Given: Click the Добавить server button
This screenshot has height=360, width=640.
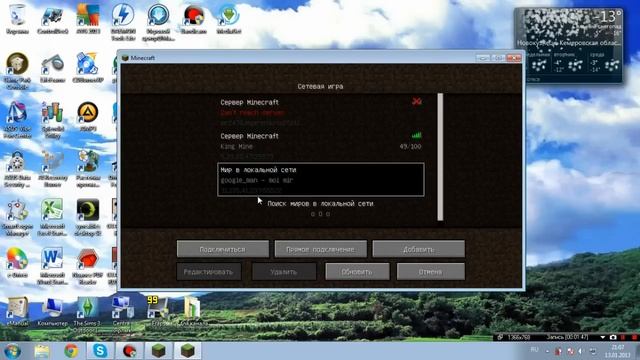Looking at the screenshot, I should click(418, 249).
